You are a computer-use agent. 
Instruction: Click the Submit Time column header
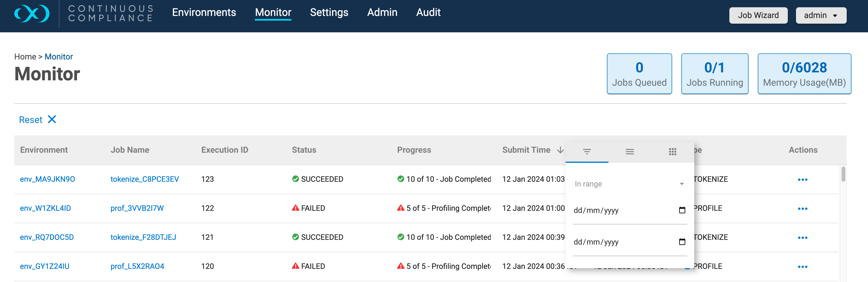click(526, 150)
